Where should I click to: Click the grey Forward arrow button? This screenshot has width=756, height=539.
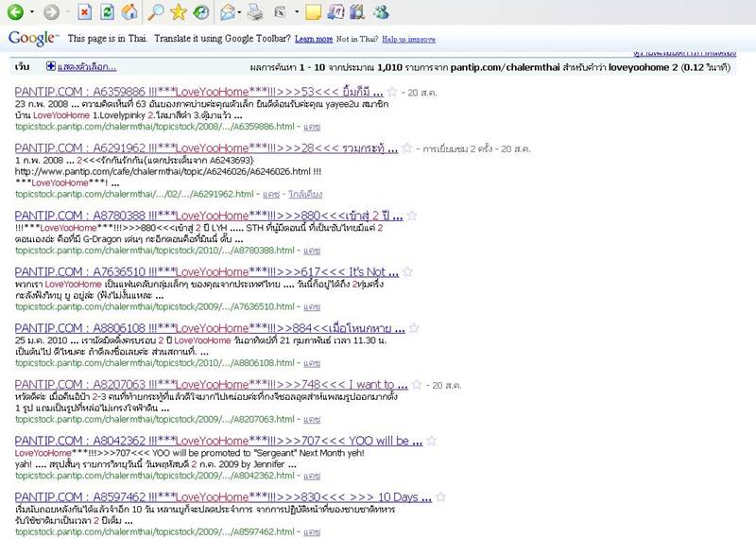pos(51,12)
